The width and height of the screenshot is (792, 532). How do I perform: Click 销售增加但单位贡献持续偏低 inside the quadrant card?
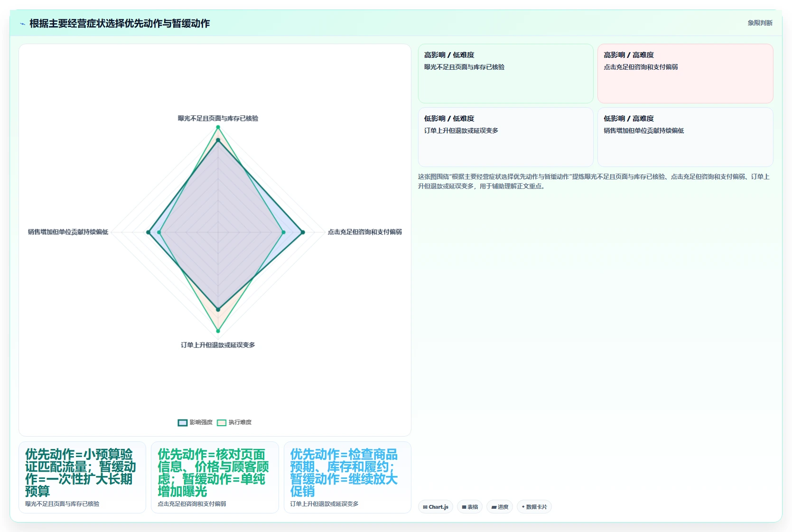[x=644, y=131]
